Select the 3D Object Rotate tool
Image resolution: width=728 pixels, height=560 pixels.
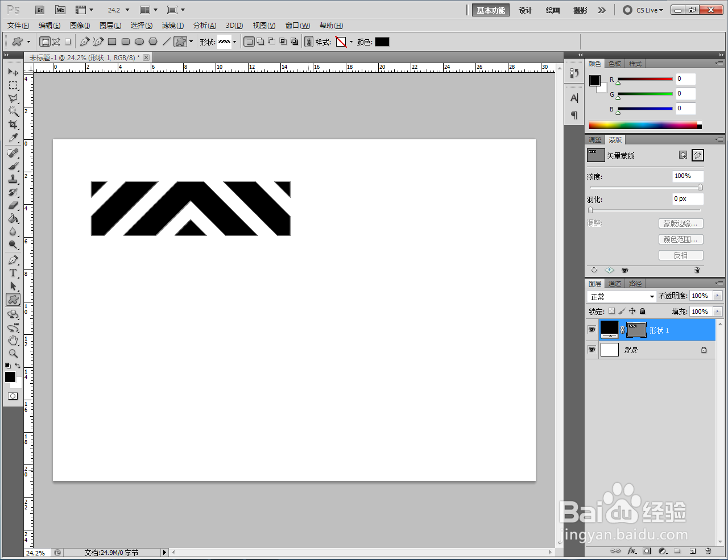tap(13, 314)
